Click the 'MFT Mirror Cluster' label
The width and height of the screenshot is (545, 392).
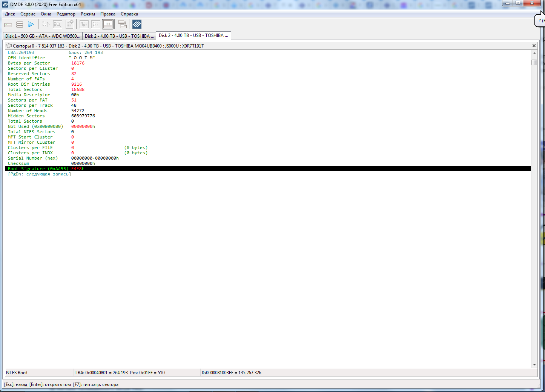click(32, 143)
